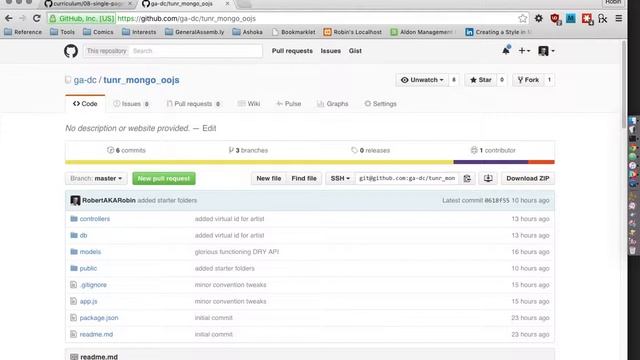Screen dimensions: 640x360
Task: Click the Find file button
Action: 304,178
